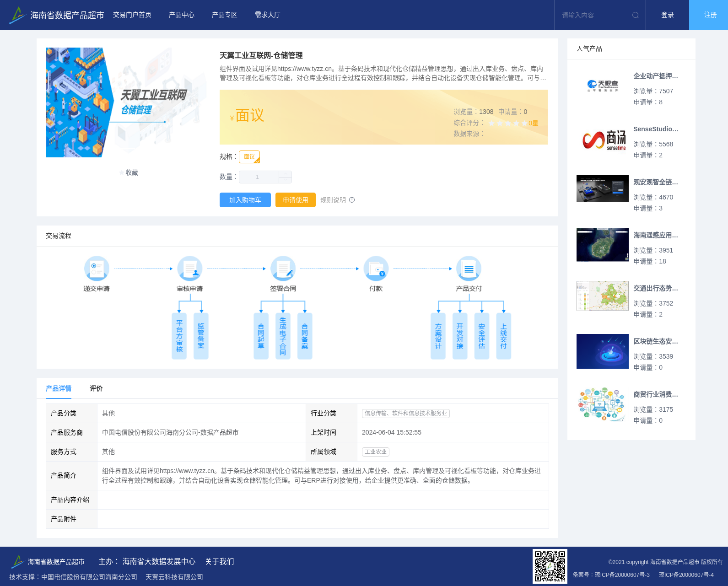The image size is (728, 586).
Task: Open 观安观智全链 product thumbnail
Action: pyautogui.click(x=603, y=188)
